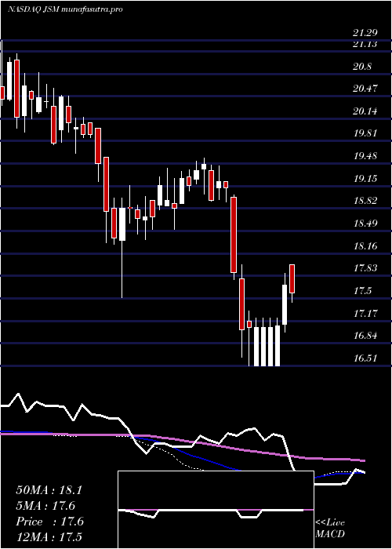Click the 16.84 price axis label
Image resolution: width=392 pixels, height=549 pixels.
pyautogui.click(x=365, y=336)
